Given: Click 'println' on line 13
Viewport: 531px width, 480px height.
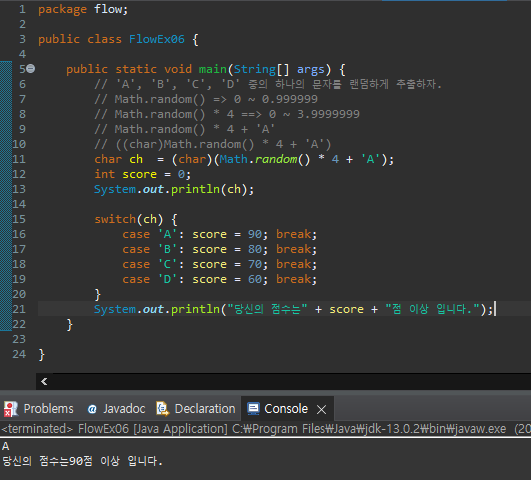Looking at the screenshot, I should pyautogui.click(x=195, y=189).
